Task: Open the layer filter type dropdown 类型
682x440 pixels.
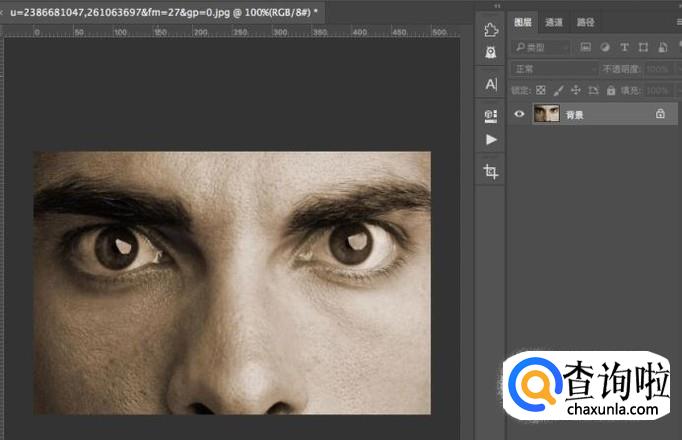Action: [540, 47]
